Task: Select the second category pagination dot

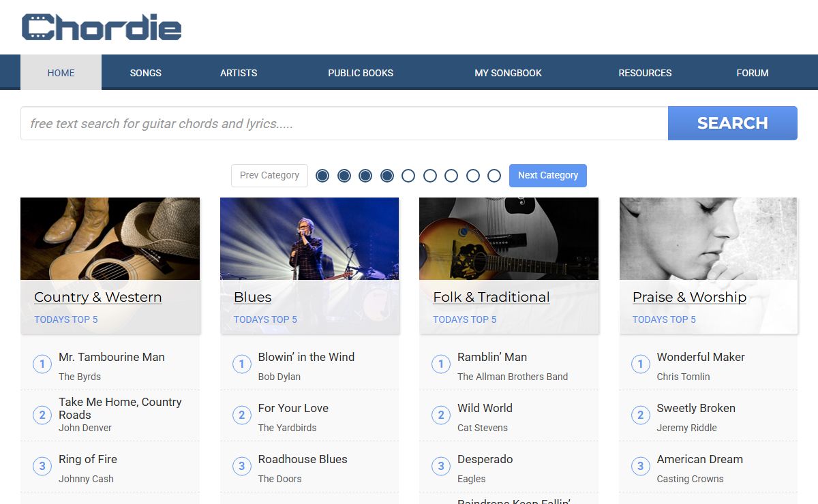Action: point(344,176)
